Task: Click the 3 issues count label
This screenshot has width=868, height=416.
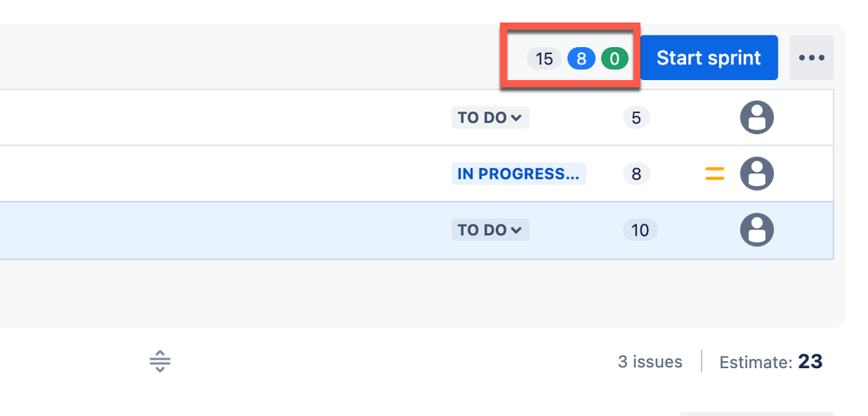Action: point(650,362)
